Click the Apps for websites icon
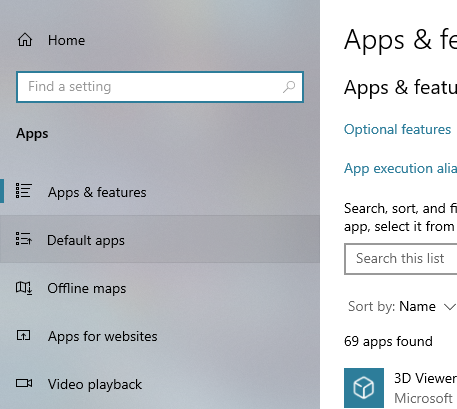457x409 pixels. coord(24,335)
